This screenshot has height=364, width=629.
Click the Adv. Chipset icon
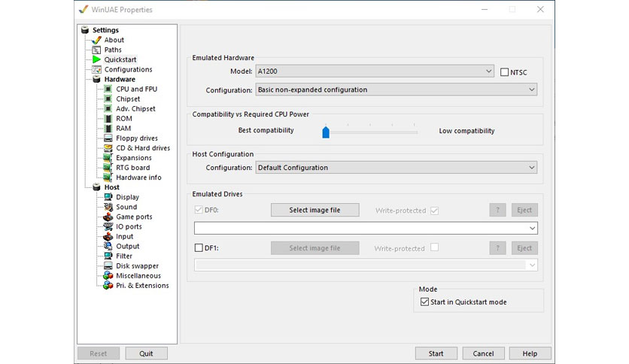click(x=108, y=108)
